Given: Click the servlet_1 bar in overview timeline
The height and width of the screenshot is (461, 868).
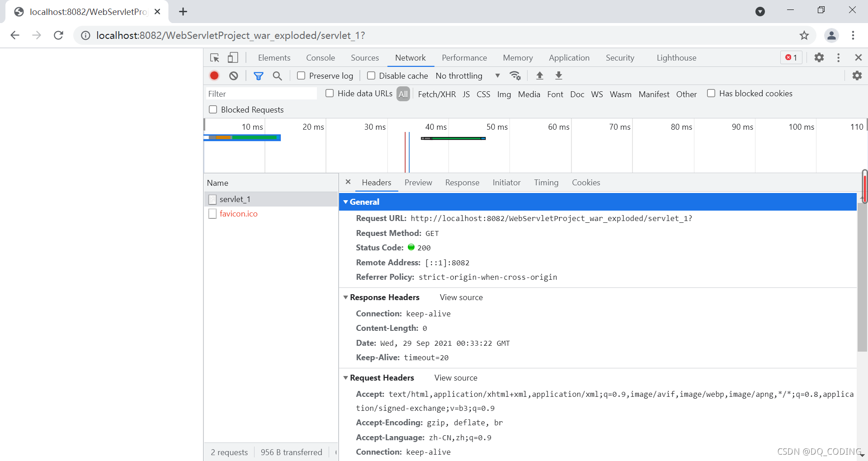Looking at the screenshot, I should click(x=242, y=137).
